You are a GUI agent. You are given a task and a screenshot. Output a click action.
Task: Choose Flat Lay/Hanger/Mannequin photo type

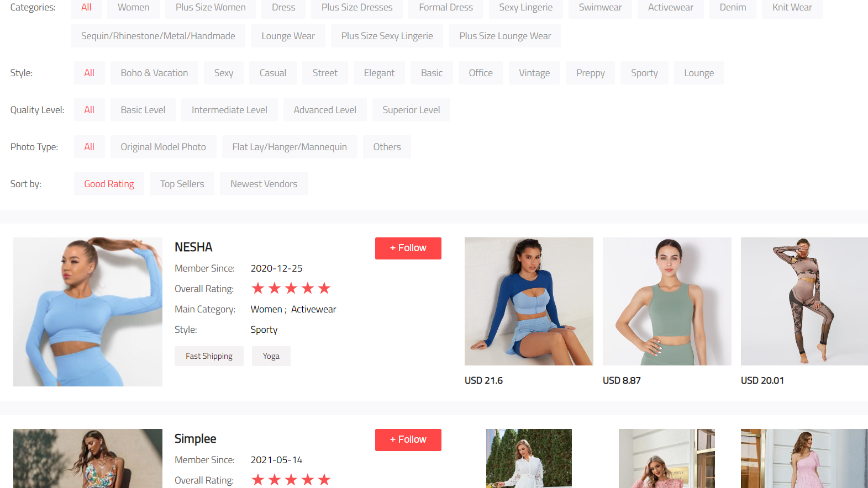pos(290,147)
